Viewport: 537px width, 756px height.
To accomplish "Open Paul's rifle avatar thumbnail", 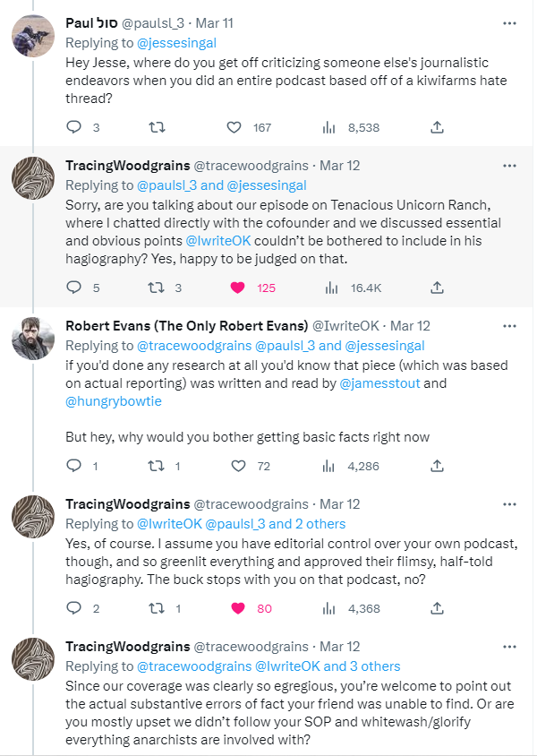I will (33, 36).
